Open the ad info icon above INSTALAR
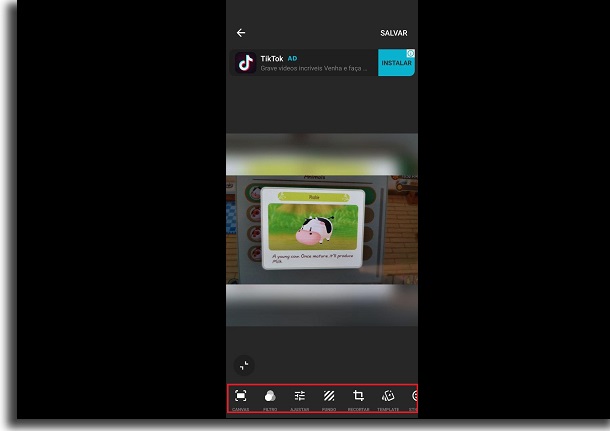The width and height of the screenshot is (610, 431). (x=411, y=53)
